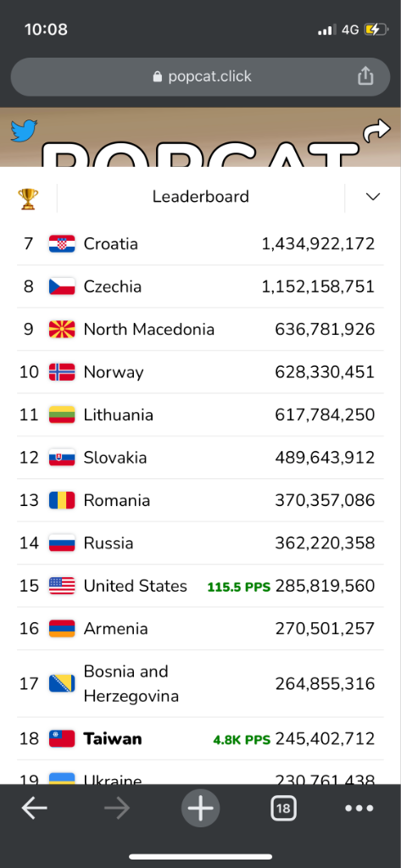The image size is (401, 868).
Task: Tap the Czechia flag icon
Action: [62, 287]
